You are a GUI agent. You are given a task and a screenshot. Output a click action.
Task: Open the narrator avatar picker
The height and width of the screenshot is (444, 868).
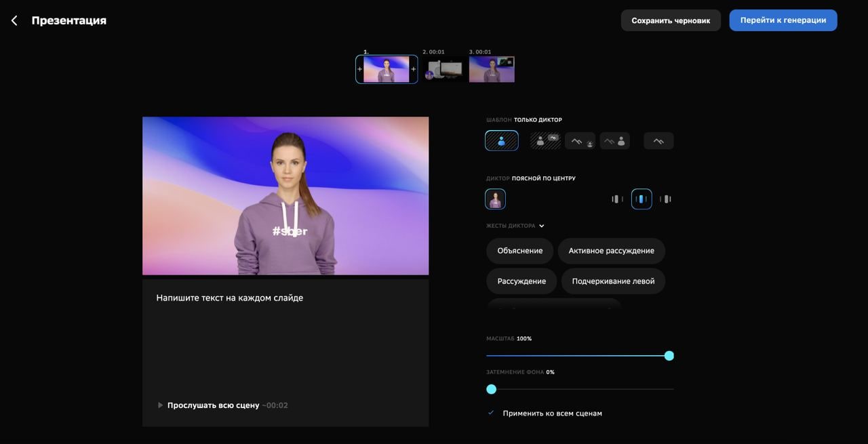[495, 199]
